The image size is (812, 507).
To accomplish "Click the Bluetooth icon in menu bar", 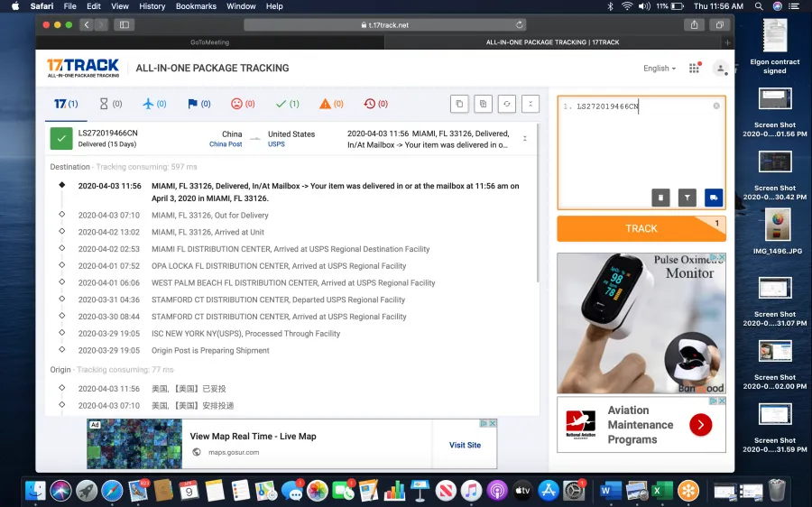I will 611,6.
